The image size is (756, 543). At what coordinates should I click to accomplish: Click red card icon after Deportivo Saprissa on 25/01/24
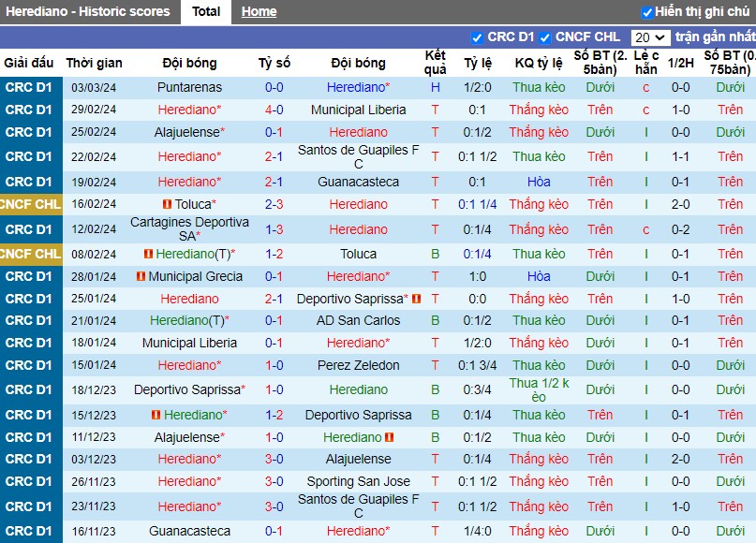tap(417, 299)
